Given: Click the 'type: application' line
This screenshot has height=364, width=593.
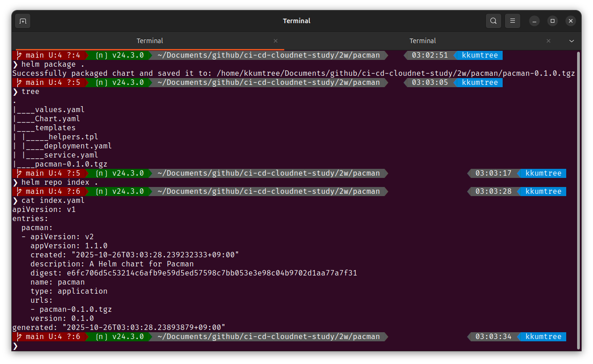Looking at the screenshot, I should [69, 291].
